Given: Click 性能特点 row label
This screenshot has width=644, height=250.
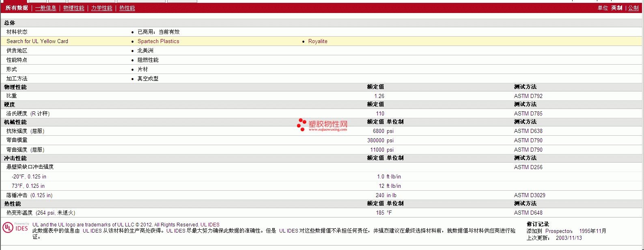Looking at the screenshot, I should [17, 60].
